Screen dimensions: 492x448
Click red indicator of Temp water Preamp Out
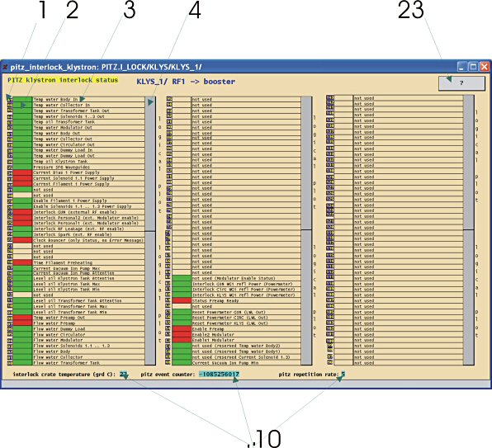22,318
